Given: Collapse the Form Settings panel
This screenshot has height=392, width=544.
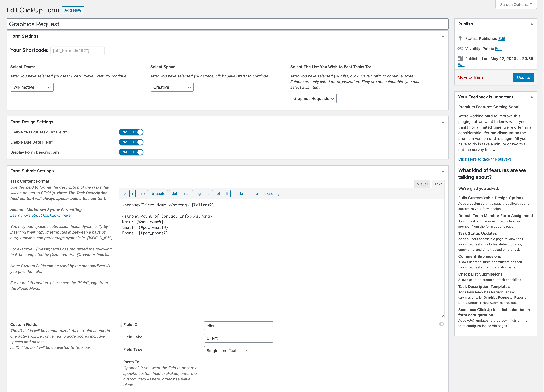Looking at the screenshot, I should click(x=443, y=36).
